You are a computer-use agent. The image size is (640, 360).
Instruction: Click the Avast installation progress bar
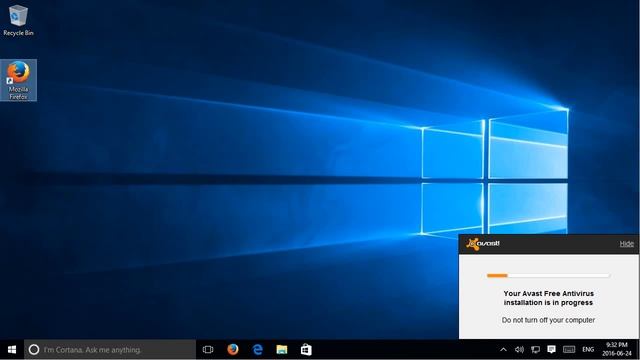click(548, 276)
